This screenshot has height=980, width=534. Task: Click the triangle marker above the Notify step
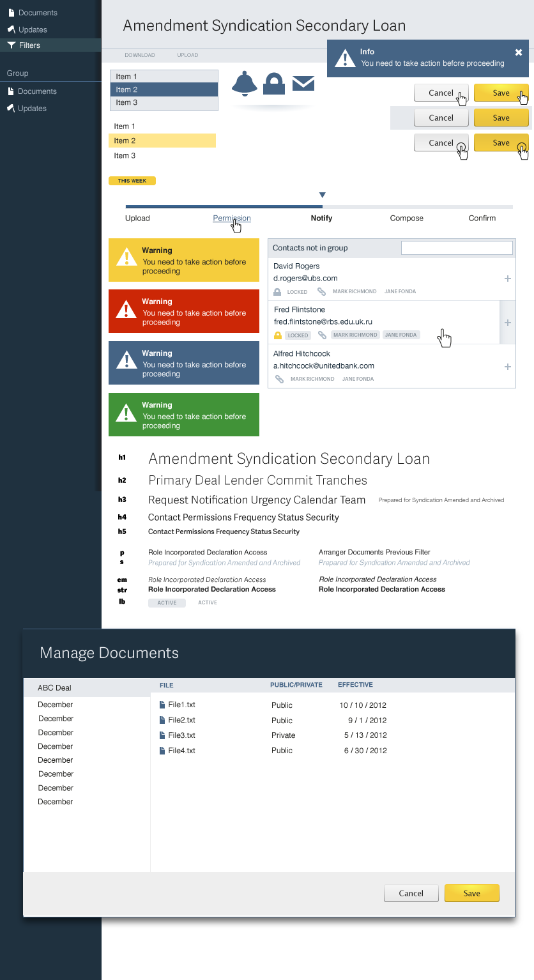pos(323,195)
